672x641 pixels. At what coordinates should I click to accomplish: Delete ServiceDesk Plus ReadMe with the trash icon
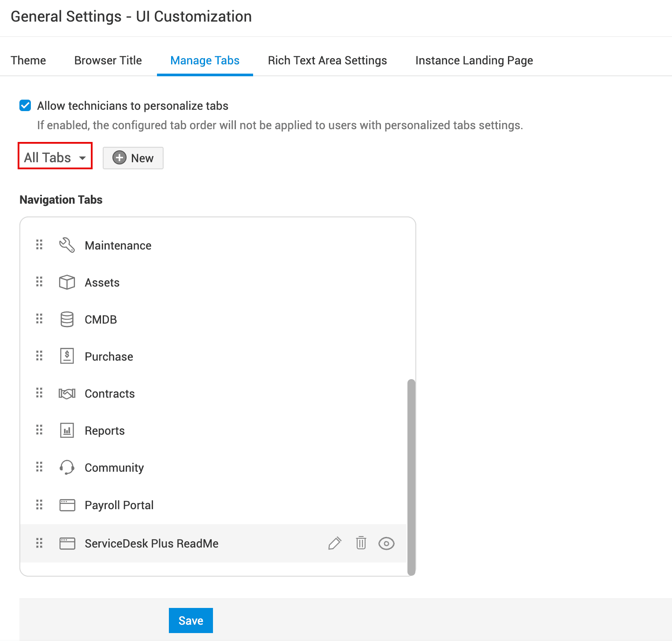[x=361, y=543]
